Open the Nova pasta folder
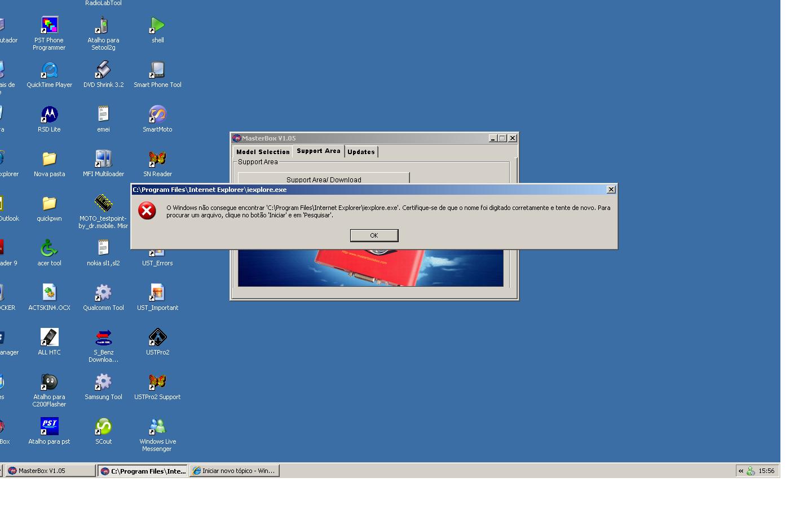This screenshot has height=508, width=812. tap(49, 159)
